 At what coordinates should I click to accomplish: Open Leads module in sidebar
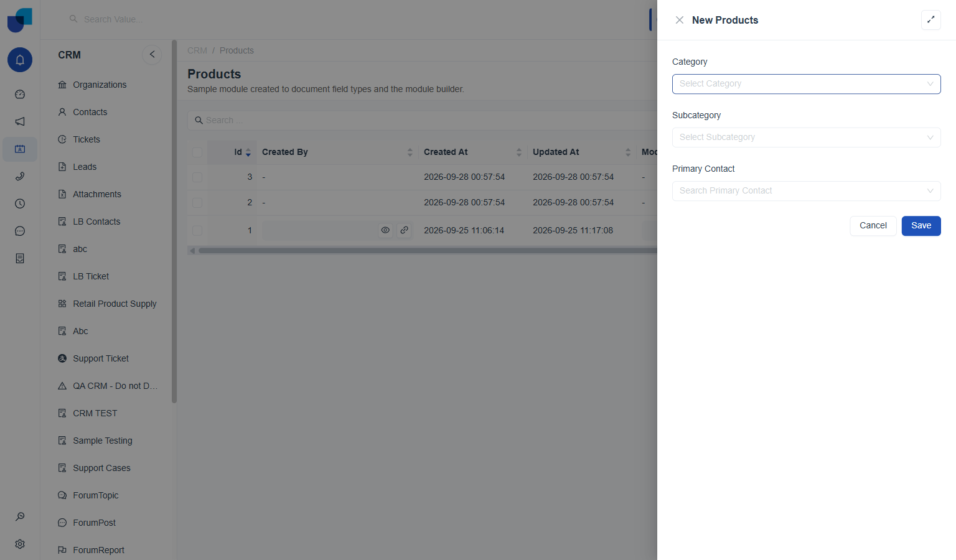[85, 167]
